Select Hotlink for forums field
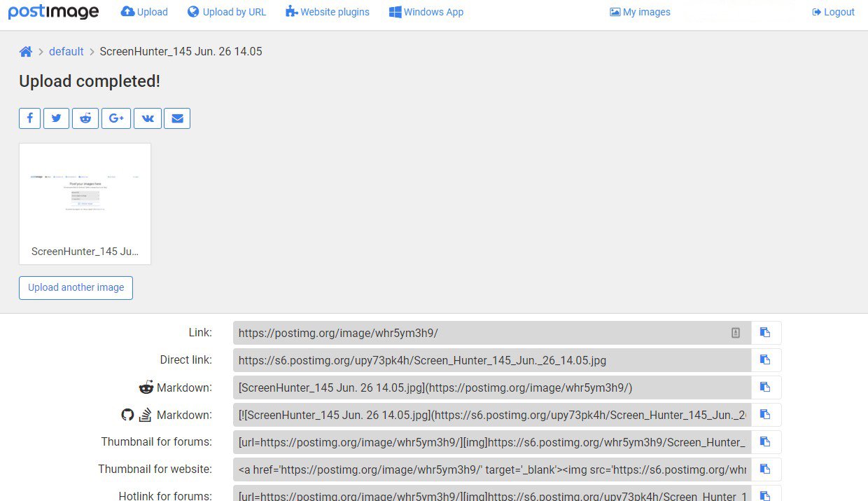Viewport: 868px width, 501px height. 492,494
